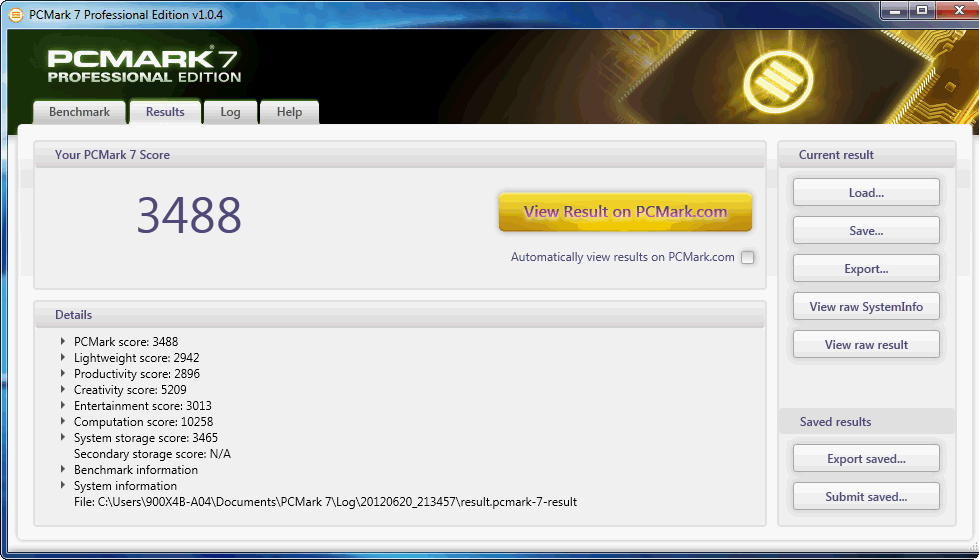Close the PCMark 7 window
This screenshot has width=979, height=560.
959,11
